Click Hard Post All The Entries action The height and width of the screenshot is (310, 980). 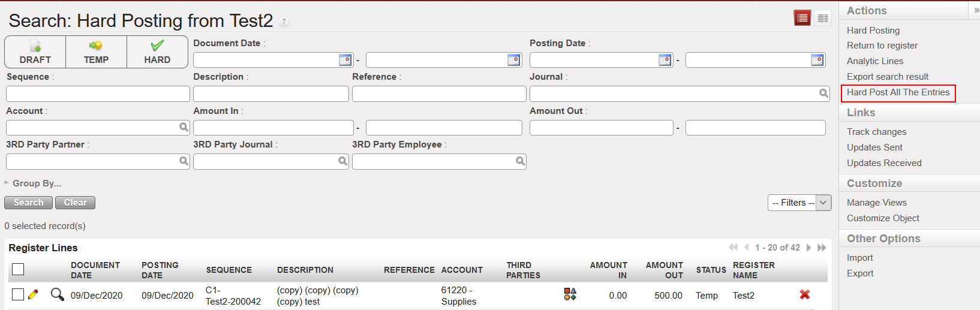coord(898,92)
